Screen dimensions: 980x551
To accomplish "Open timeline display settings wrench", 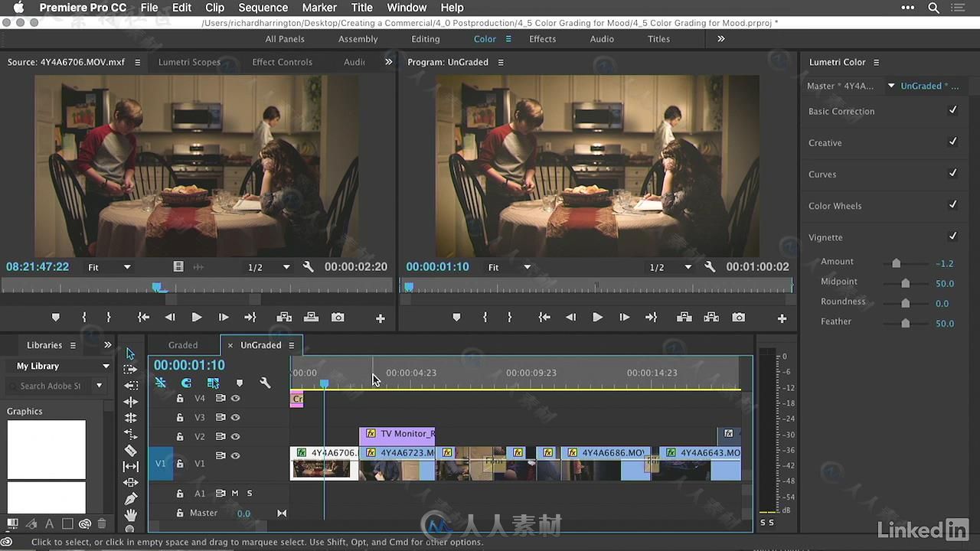I will 265,383.
